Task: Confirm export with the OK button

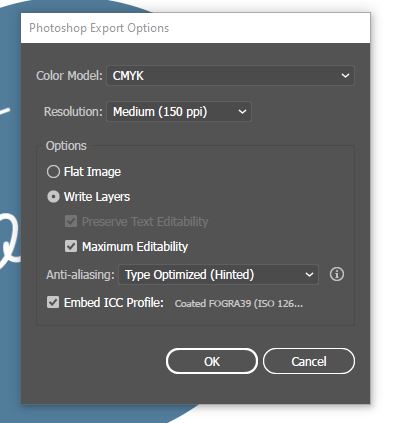Action: coord(212,361)
